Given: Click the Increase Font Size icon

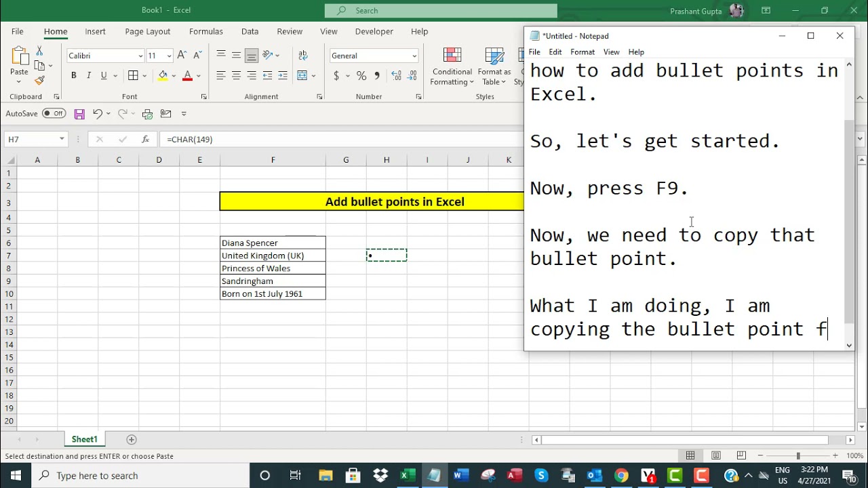Looking at the screenshot, I should tap(182, 56).
